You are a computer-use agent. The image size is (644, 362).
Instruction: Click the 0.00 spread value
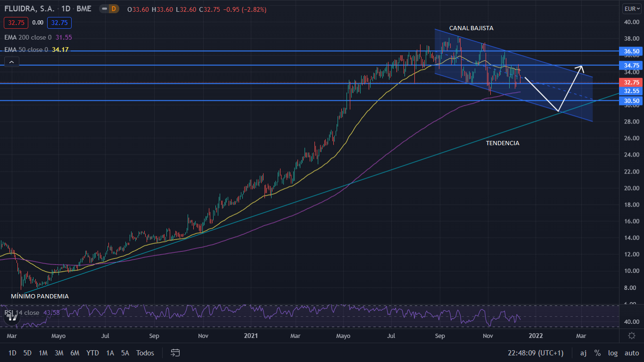(x=38, y=23)
